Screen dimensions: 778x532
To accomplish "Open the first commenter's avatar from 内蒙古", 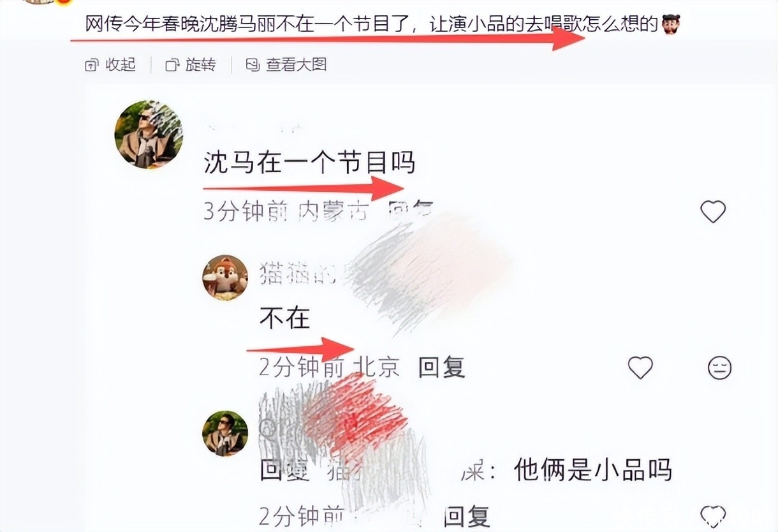I will (149, 135).
